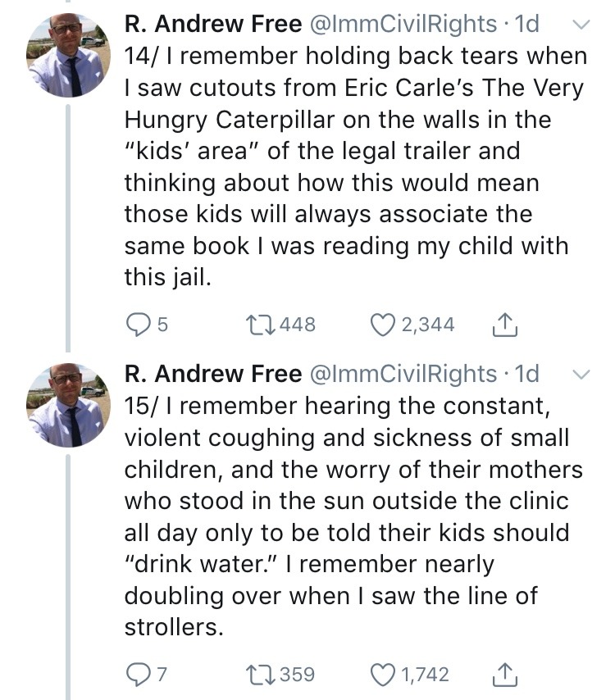Open R. Andrew Free's name on 14/ tweet
Viewport: 615px width, 700px height.
coord(212,25)
